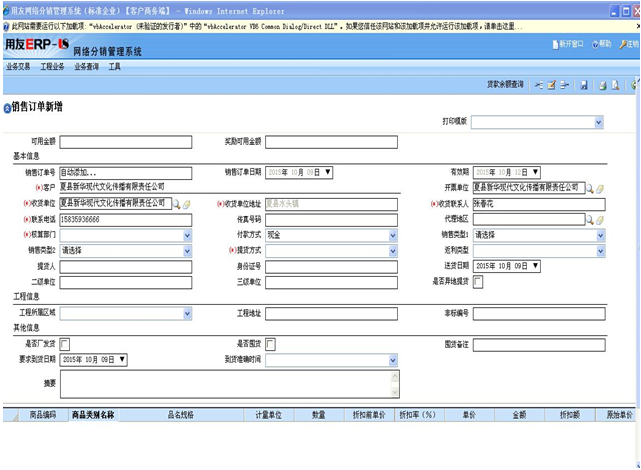641x470 pixels.
Task: Expand the 到货准确时间 dropdown
Action: pos(393,360)
